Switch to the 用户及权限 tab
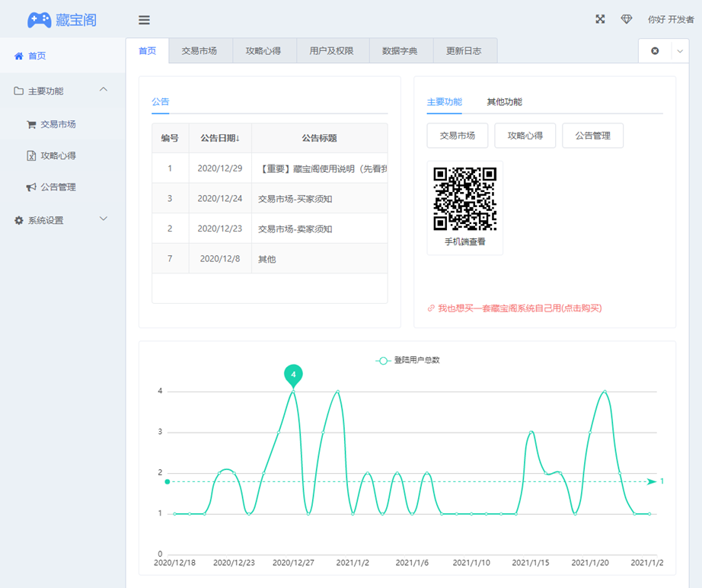This screenshot has width=702, height=588. tap(332, 50)
